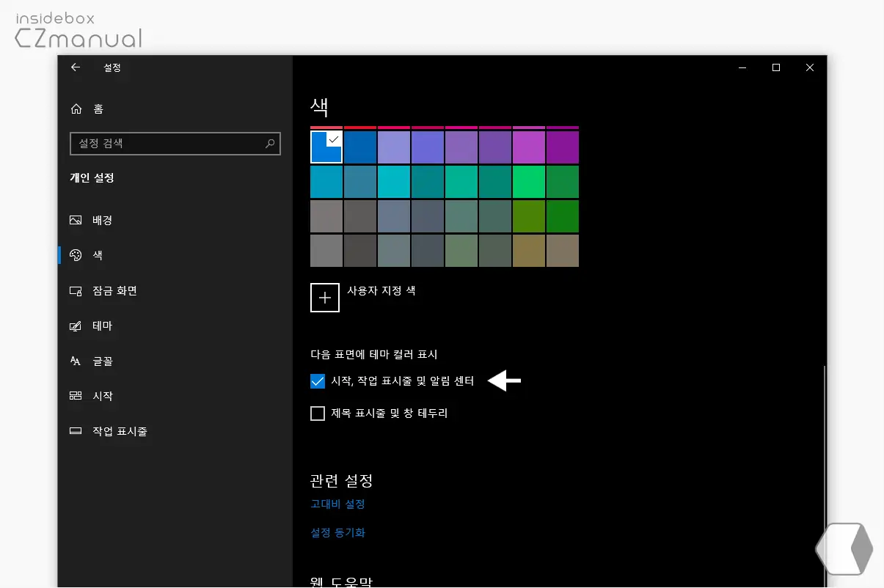This screenshot has width=884, height=588.
Task: Click the Start (시작) tiles icon
Action: pyautogui.click(x=76, y=397)
